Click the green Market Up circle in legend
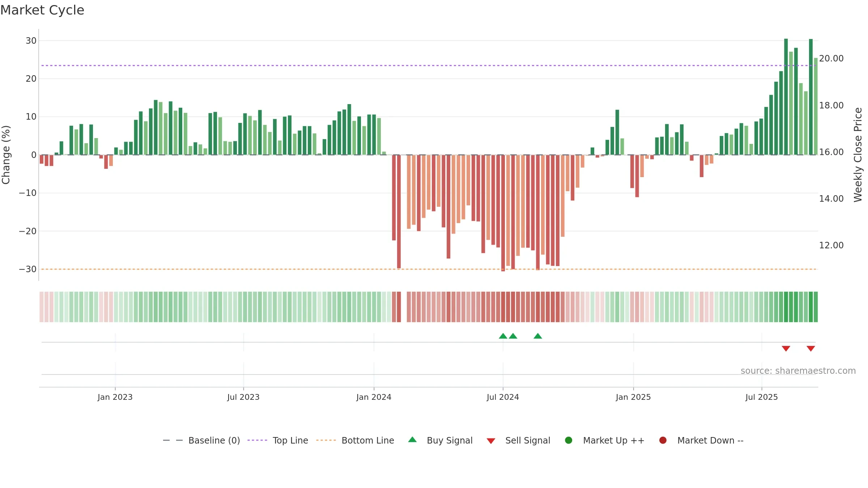This screenshot has width=868, height=488. tap(569, 440)
